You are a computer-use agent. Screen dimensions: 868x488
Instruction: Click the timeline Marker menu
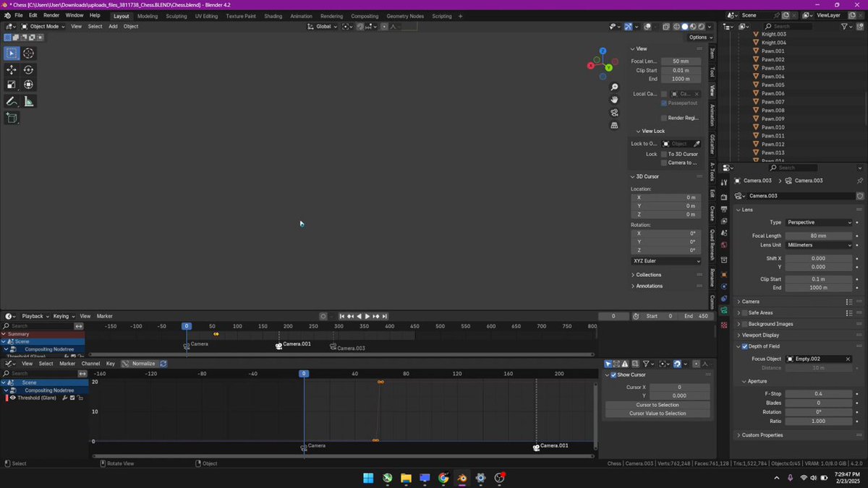[x=105, y=316]
